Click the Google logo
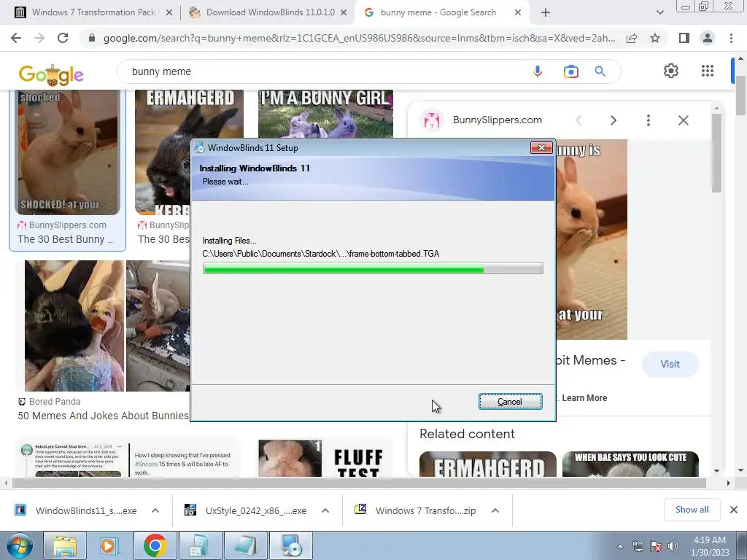Image resolution: width=747 pixels, height=560 pixels. [x=51, y=74]
